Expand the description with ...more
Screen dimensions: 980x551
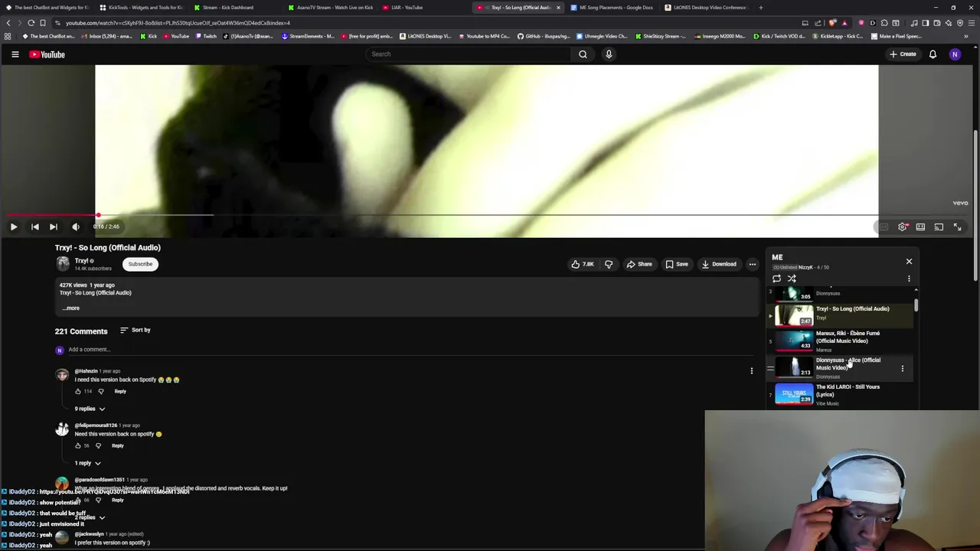[x=70, y=308]
